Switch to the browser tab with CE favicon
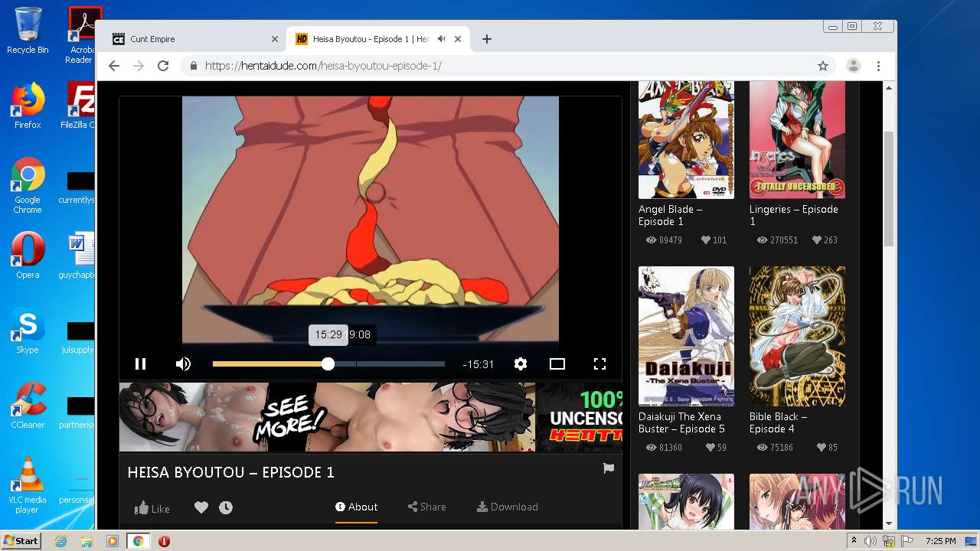Screen dimensions: 980x551 [191, 39]
